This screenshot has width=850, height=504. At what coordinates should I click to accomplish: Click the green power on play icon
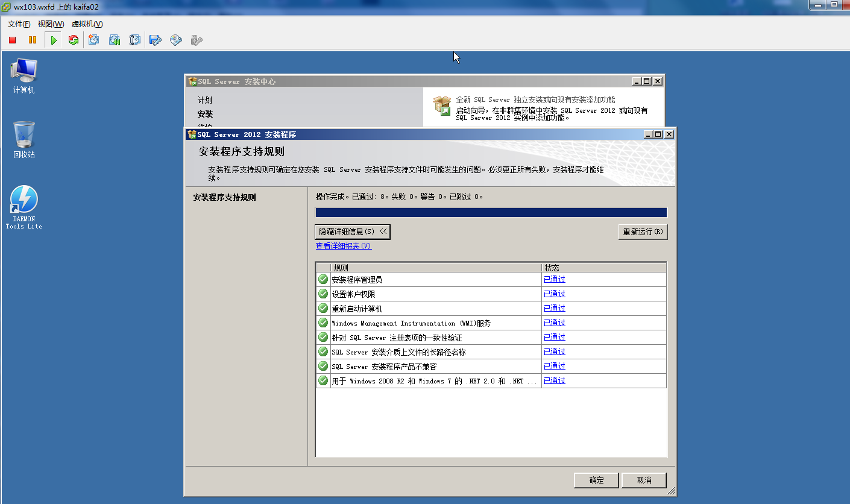(x=54, y=40)
